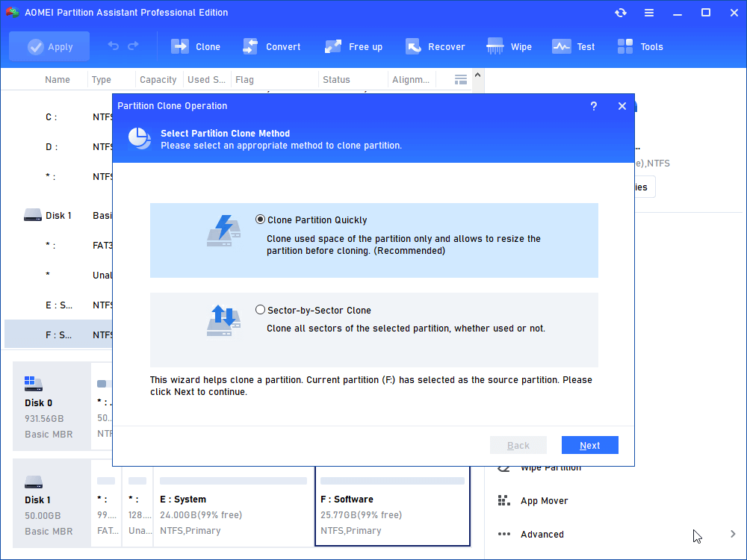Open the Recover toolbar menu

(435, 46)
